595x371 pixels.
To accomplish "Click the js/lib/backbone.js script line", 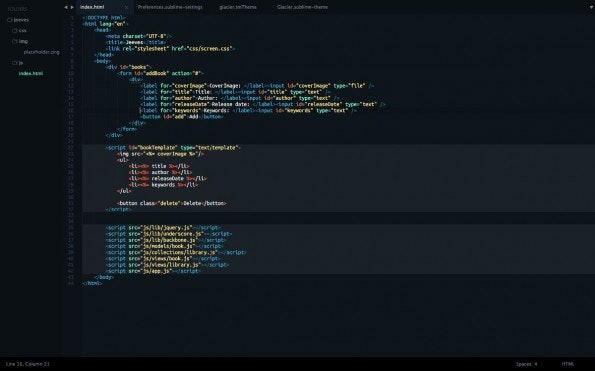I will [166, 240].
